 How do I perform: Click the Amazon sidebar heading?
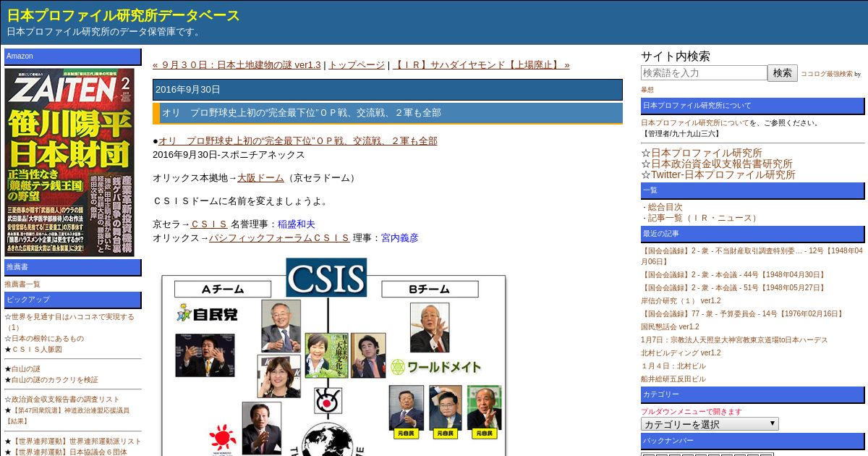tap(73, 56)
